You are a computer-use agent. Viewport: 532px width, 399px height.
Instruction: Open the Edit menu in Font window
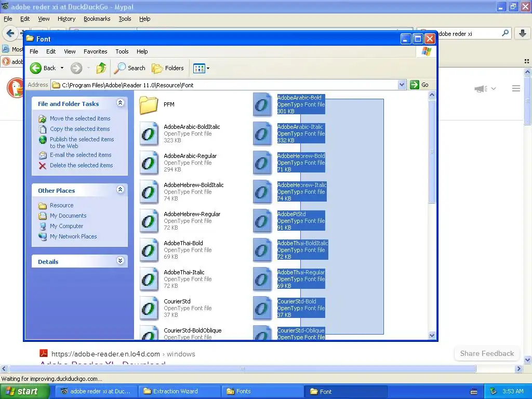point(51,51)
